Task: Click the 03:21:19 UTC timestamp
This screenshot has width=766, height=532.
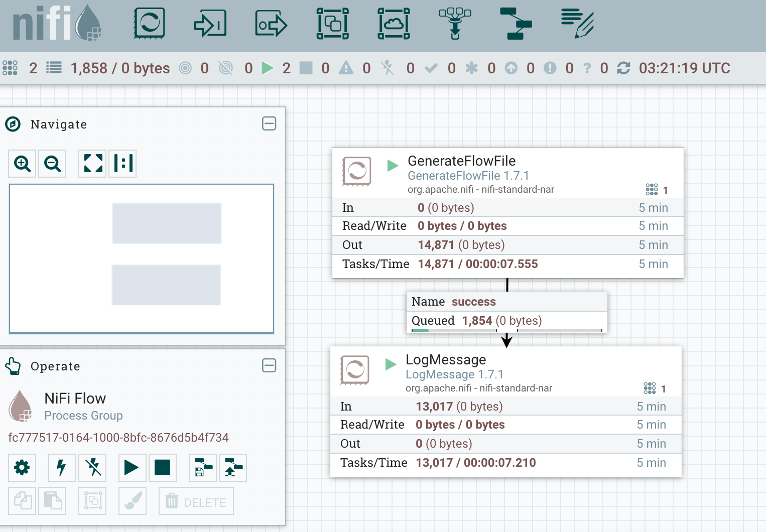Action: 685,68
